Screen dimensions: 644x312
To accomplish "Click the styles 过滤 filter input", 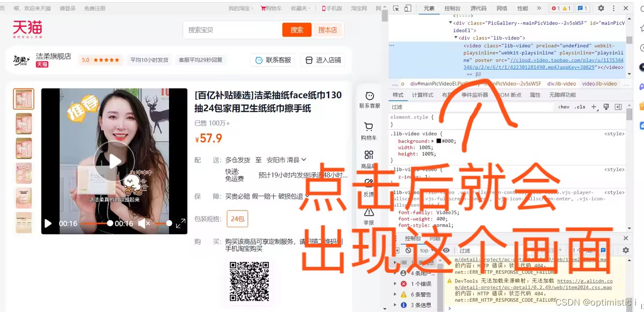I will point(472,107).
